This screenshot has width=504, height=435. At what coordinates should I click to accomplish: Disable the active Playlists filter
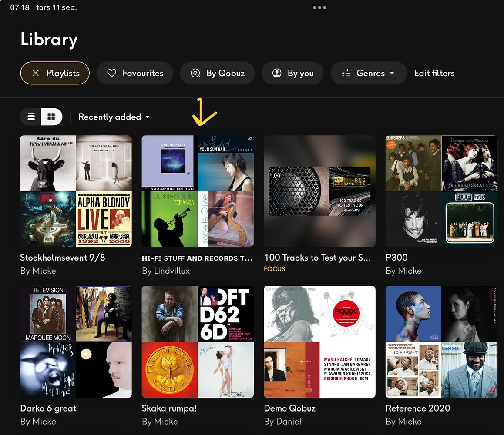click(x=54, y=73)
